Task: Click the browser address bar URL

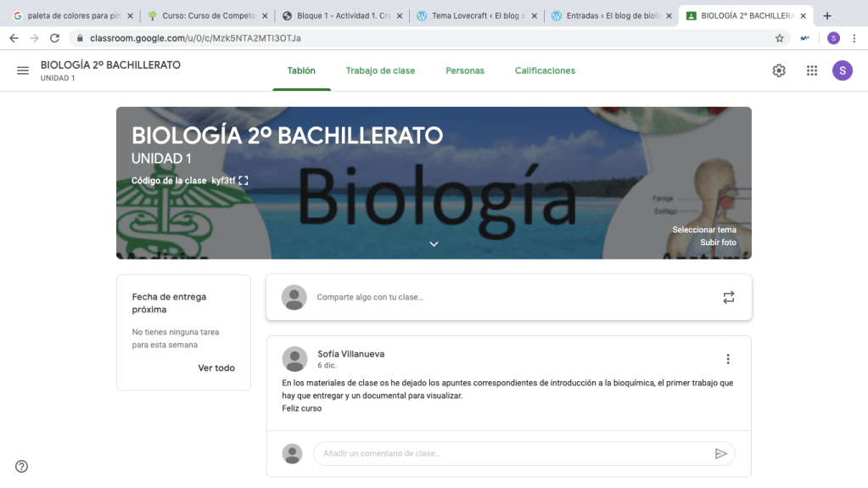Action: [195, 38]
